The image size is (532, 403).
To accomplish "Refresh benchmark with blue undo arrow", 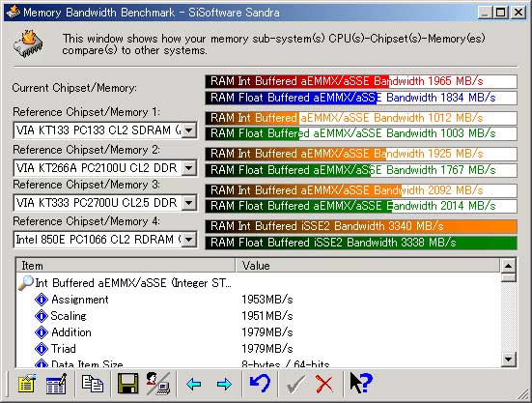I will pos(260,384).
